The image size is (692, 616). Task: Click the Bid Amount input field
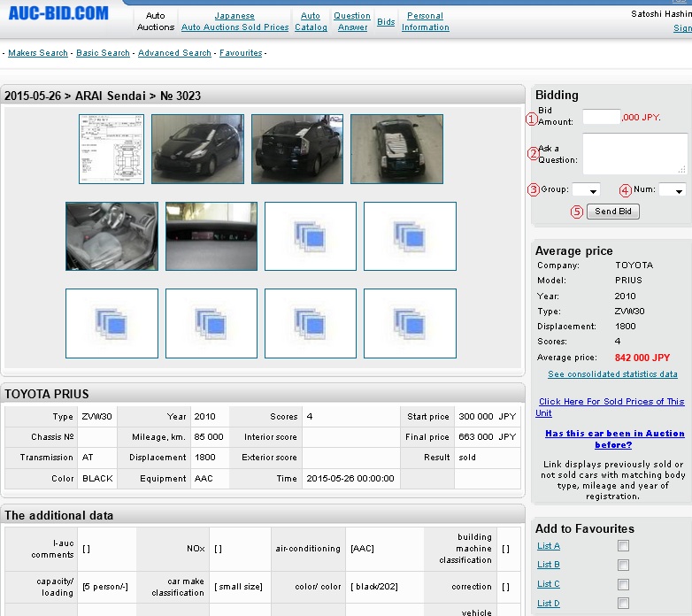(x=602, y=117)
